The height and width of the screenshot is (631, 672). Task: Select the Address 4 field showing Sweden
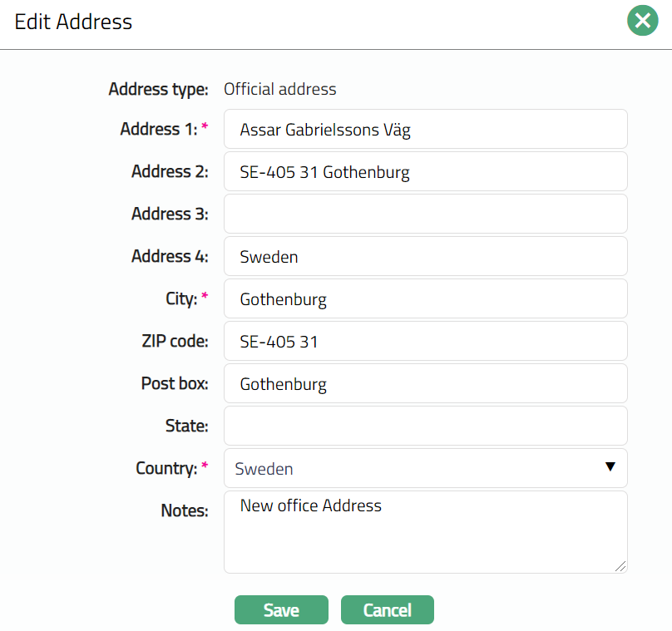[x=425, y=257]
